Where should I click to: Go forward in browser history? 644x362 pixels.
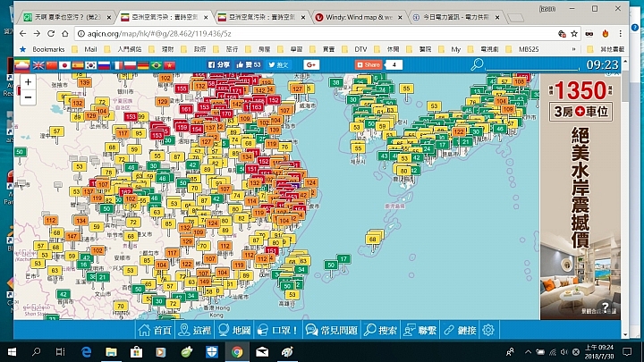(x=37, y=34)
